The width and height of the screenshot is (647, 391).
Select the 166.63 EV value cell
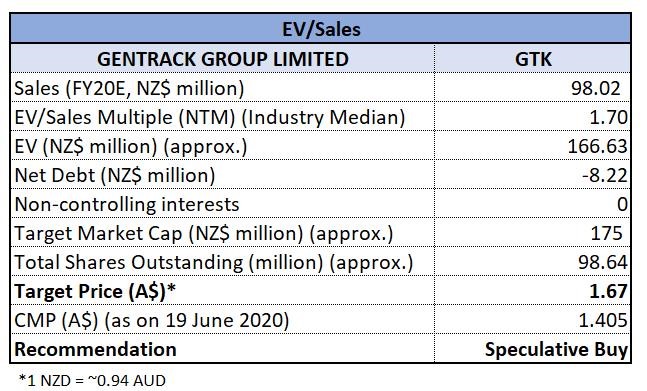tap(533, 146)
